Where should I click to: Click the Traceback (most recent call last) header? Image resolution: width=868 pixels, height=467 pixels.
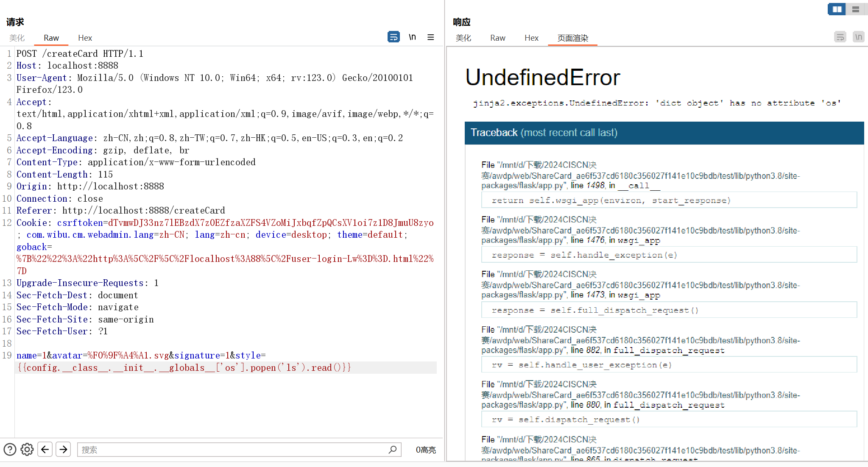click(x=664, y=133)
